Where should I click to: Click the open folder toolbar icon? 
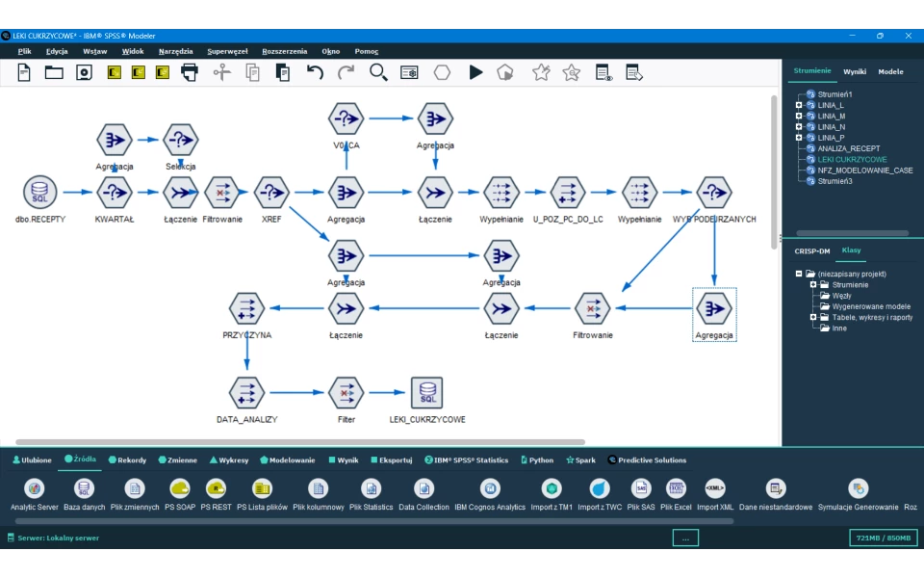coord(54,72)
